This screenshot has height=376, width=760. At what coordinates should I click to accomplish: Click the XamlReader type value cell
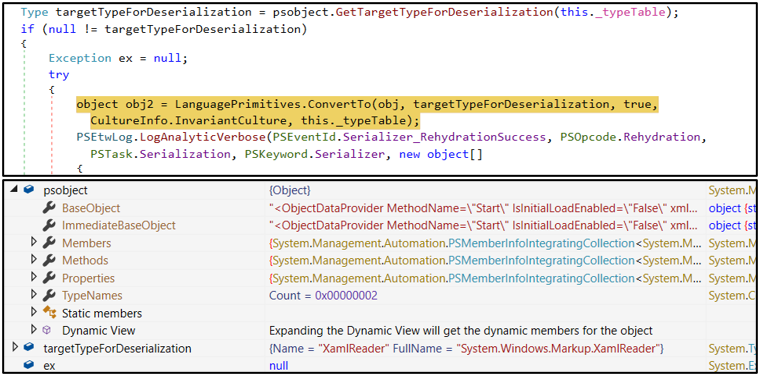pyautogui.click(x=466, y=348)
